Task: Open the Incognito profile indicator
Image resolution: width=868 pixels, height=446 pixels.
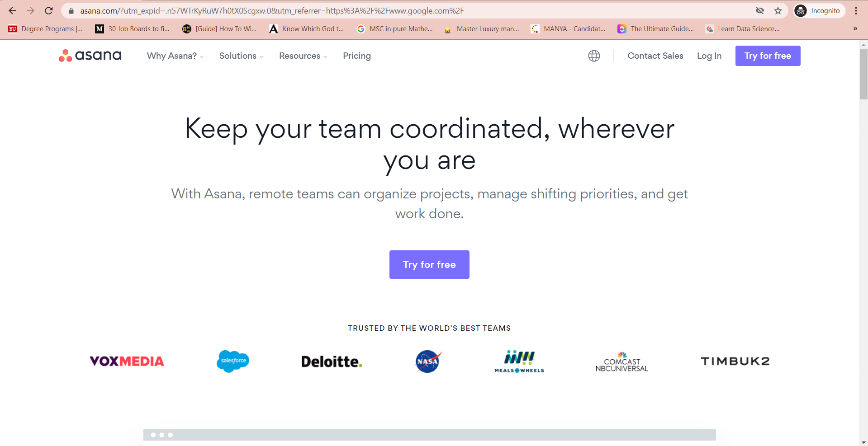Action: 819,11
